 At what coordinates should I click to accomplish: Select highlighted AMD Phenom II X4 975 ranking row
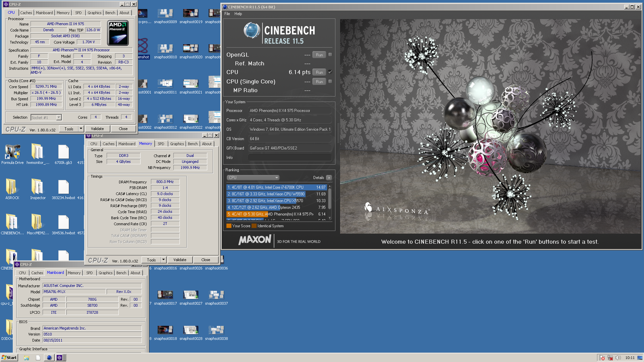[x=276, y=214]
